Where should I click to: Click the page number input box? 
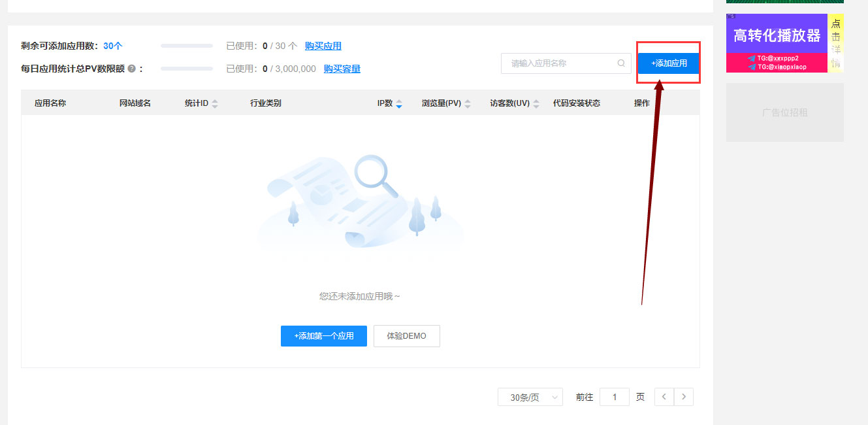pos(614,397)
